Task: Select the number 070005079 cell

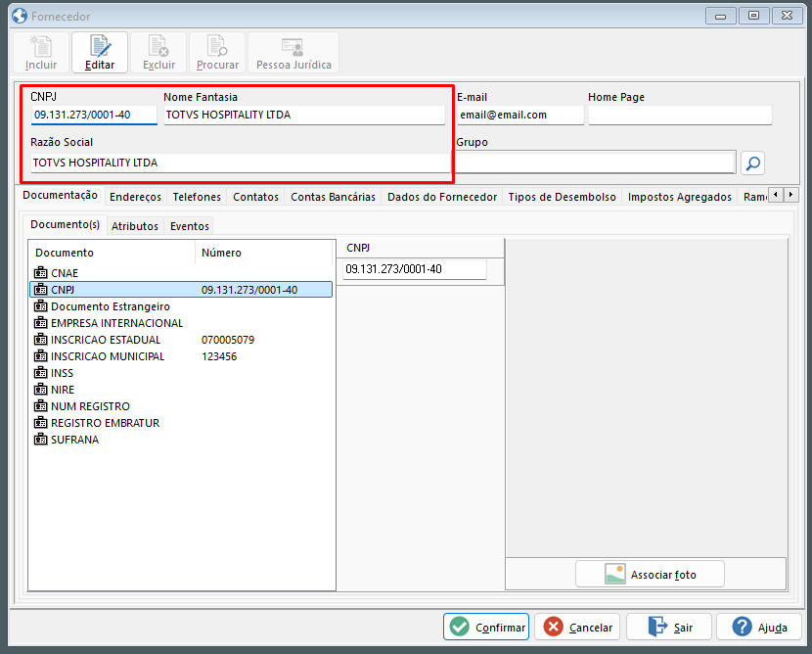Action: click(x=228, y=340)
